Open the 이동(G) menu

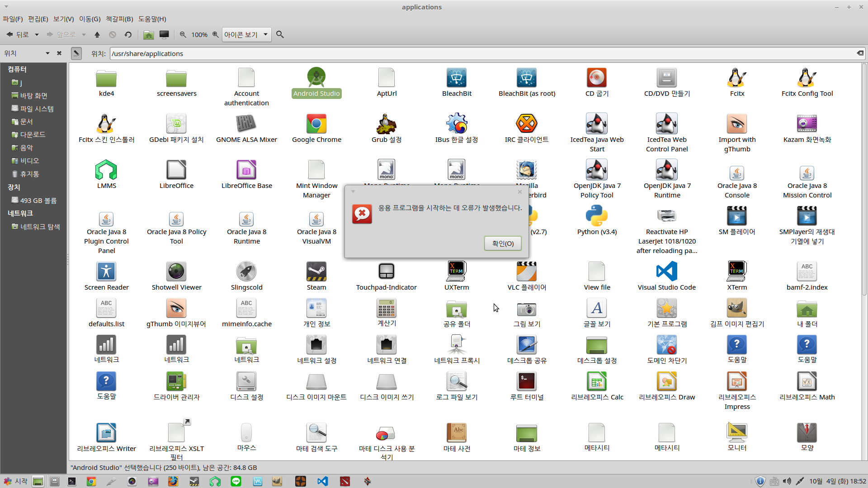[x=90, y=19]
